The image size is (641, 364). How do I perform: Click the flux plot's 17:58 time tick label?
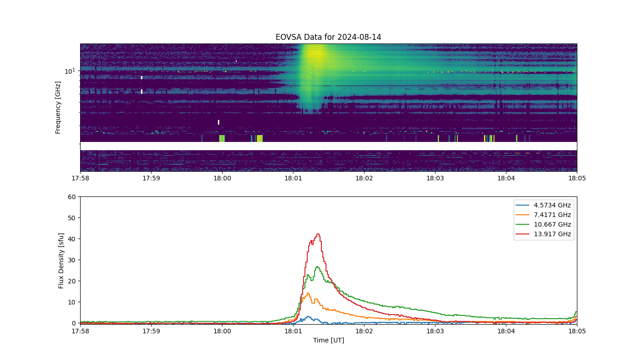tap(80, 331)
